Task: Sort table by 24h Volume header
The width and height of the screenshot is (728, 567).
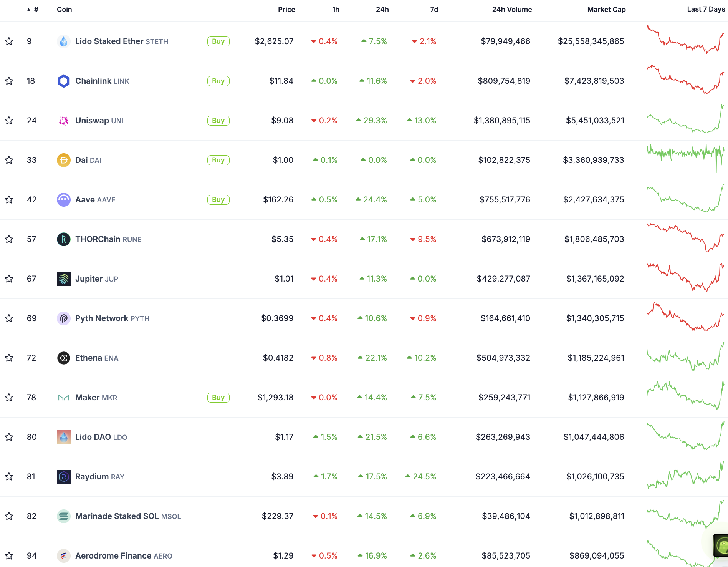Action: 512,10
